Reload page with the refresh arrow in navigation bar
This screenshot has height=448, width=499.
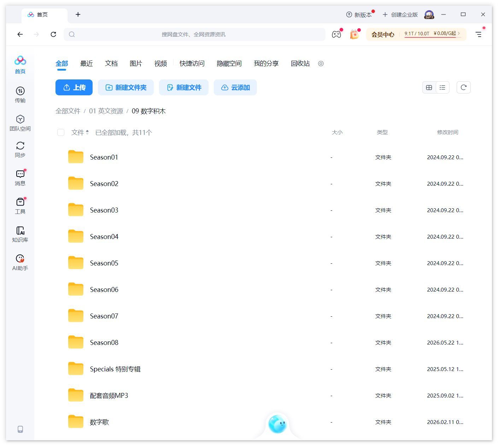pyautogui.click(x=53, y=34)
